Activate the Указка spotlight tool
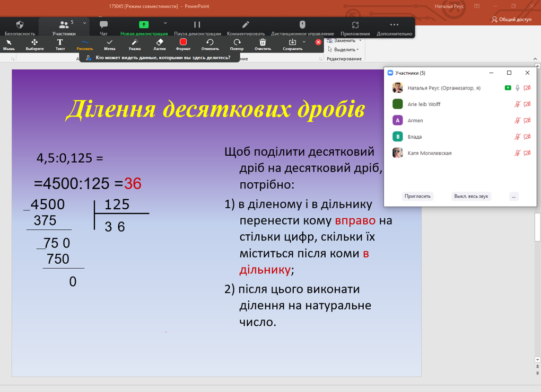Viewport: 541px width, 392px height. [135, 44]
